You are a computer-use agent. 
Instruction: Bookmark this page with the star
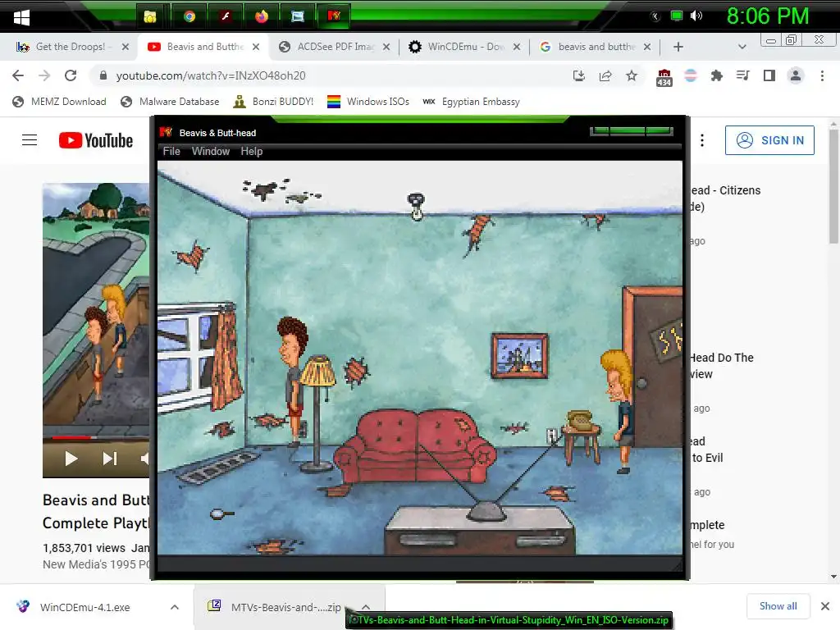632,76
